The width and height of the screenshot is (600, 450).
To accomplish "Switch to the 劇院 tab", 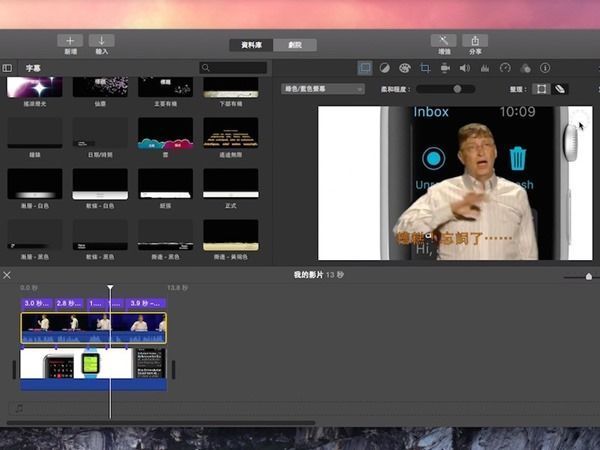I will (x=295, y=45).
